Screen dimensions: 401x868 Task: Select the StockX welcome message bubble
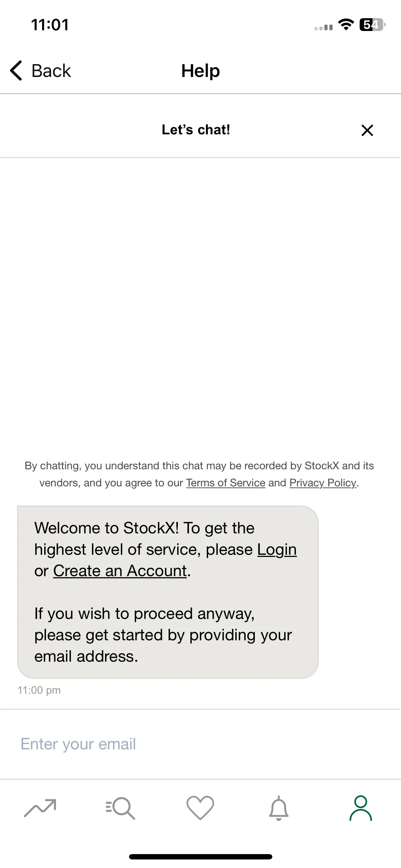pos(168,592)
